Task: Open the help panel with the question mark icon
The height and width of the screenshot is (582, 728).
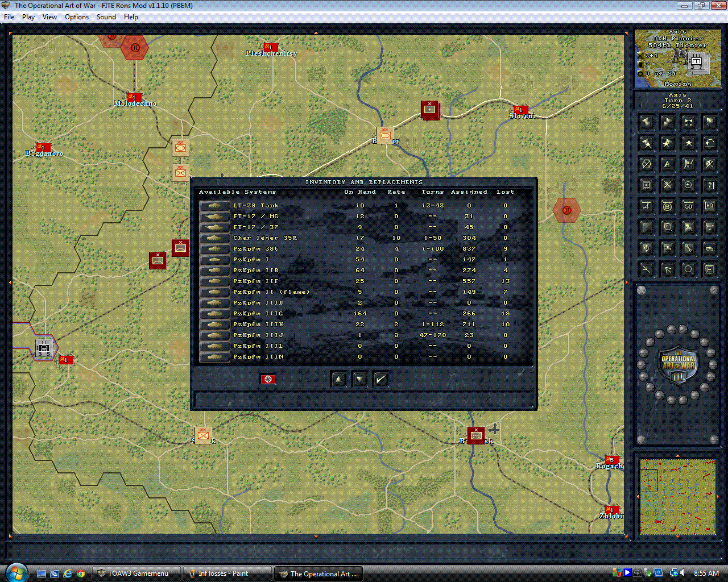Action: click(x=709, y=185)
